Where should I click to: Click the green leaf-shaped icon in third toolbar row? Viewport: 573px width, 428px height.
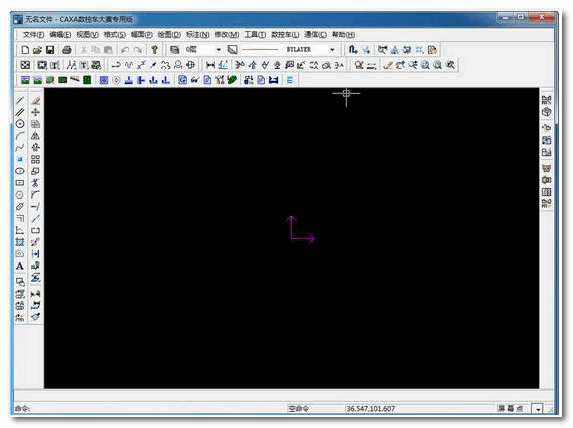pos(232,80)
